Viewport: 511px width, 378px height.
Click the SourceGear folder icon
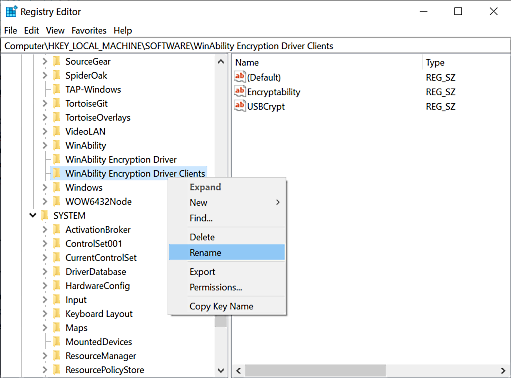[x=57, y=61]
